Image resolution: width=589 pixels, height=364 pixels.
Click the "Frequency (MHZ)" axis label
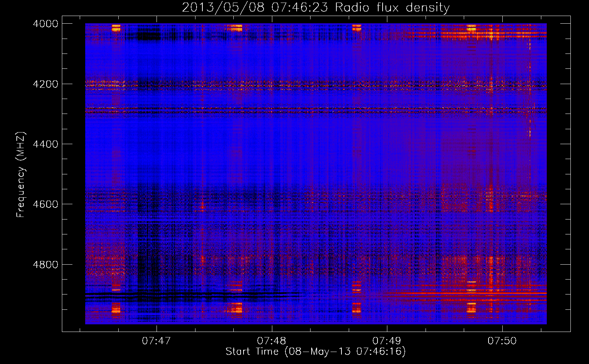coord(21,175)
